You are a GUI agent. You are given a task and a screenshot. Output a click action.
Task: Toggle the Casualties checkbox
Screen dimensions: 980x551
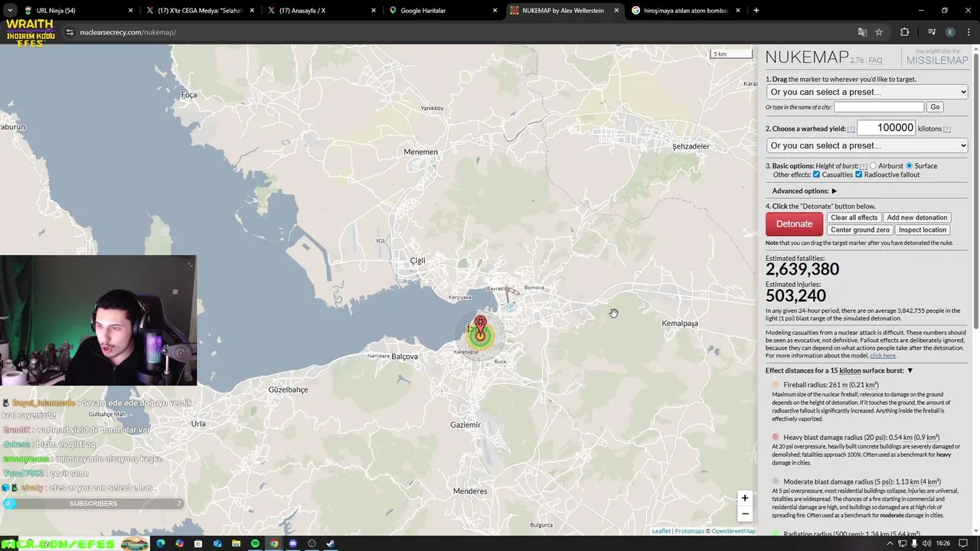[x=816, y=174]
